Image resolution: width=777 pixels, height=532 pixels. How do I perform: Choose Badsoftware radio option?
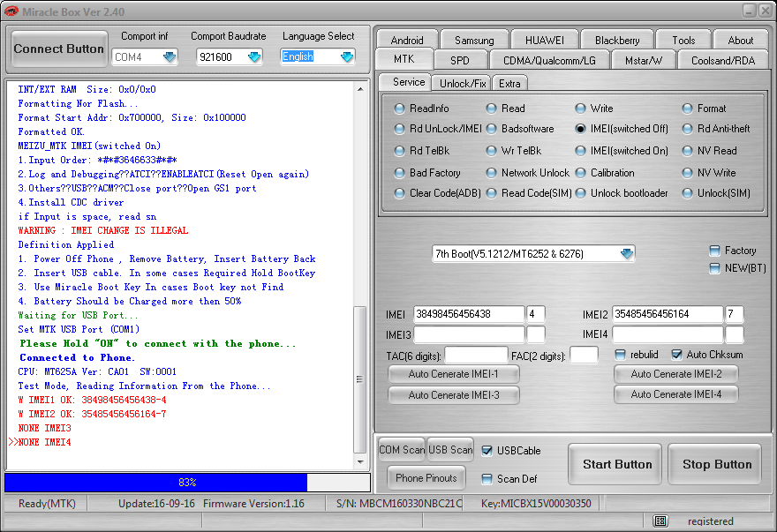pos(491,129)
